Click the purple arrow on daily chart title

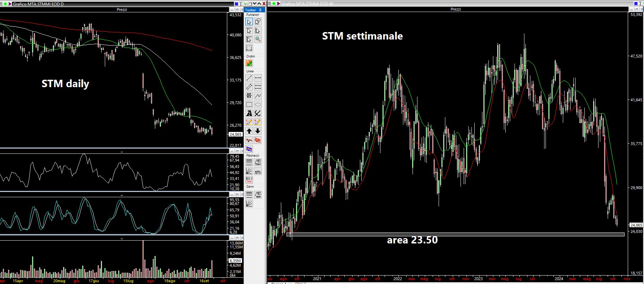10,4
